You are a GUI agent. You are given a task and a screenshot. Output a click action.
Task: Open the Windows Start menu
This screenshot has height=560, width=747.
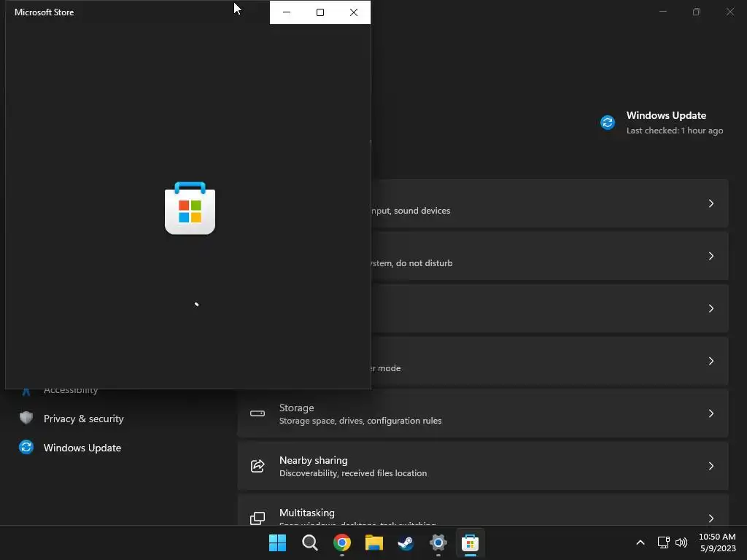tap(278, 542)
